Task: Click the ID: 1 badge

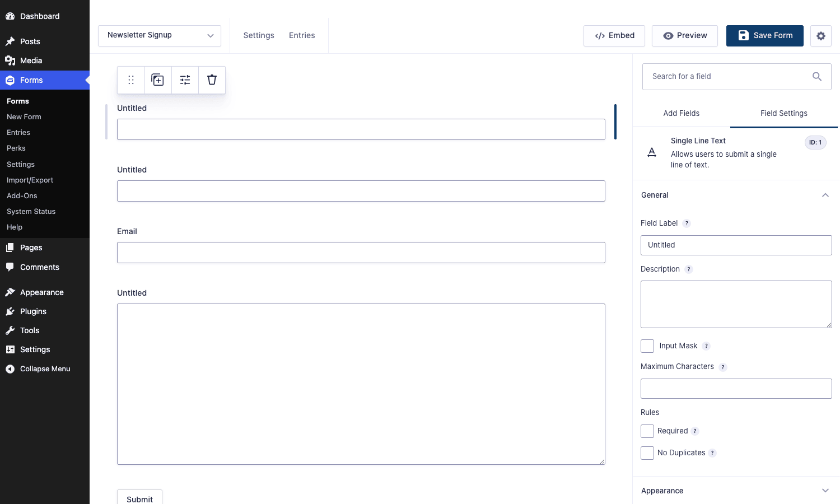Action: click(815, 143)
